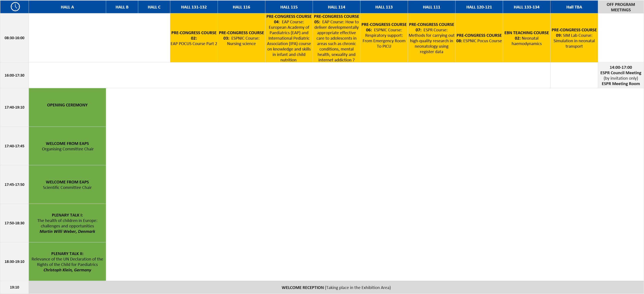The height and width of the screenshot is (294, 644).
Task: Click the EBN TEACHING COURSE 02 cell
Action: point(526,38)
